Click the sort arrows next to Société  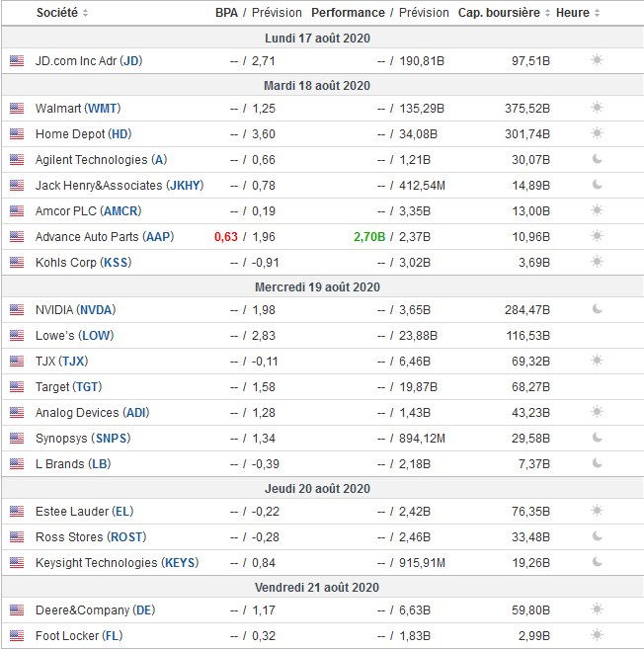pos(85,14)
